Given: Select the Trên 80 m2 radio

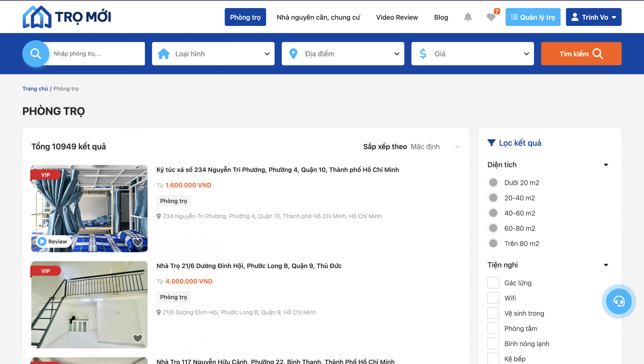Looking at the screenshot, I should pyautogui.click(x=493, y=243).
